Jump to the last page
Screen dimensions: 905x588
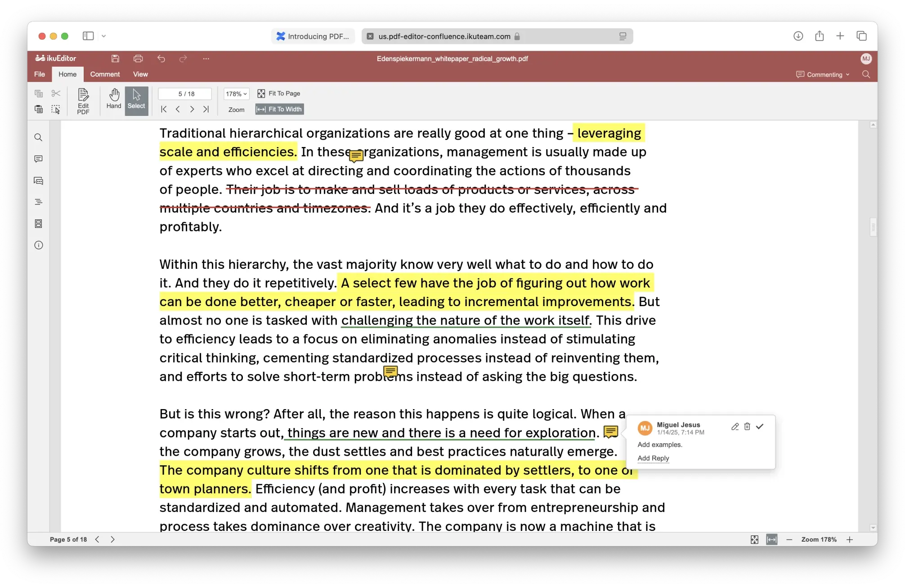(206, 109)
